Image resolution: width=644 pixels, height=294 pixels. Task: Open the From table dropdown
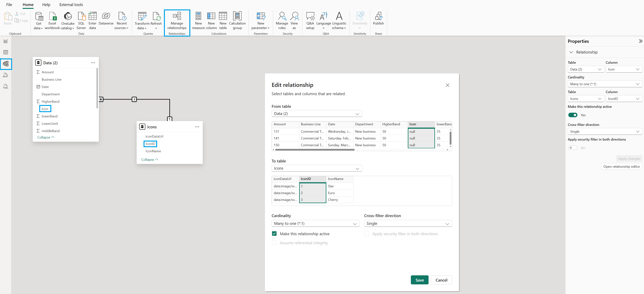pos(317,114)
